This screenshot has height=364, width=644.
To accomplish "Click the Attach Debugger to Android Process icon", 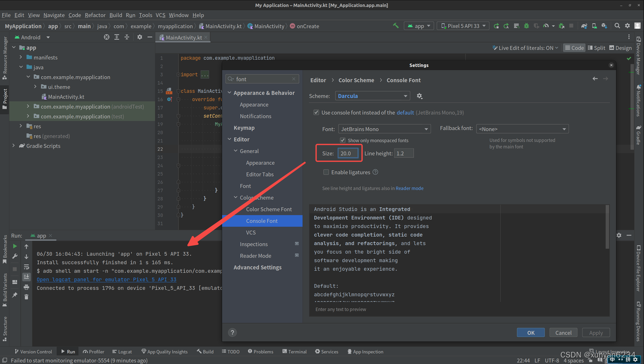I will (x=561, y=26).
